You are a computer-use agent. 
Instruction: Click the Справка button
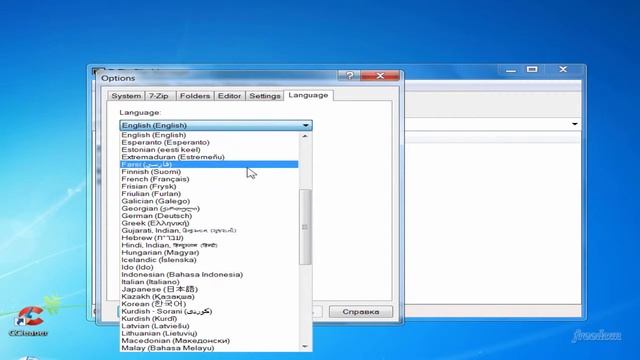click(x=361, y=311)
